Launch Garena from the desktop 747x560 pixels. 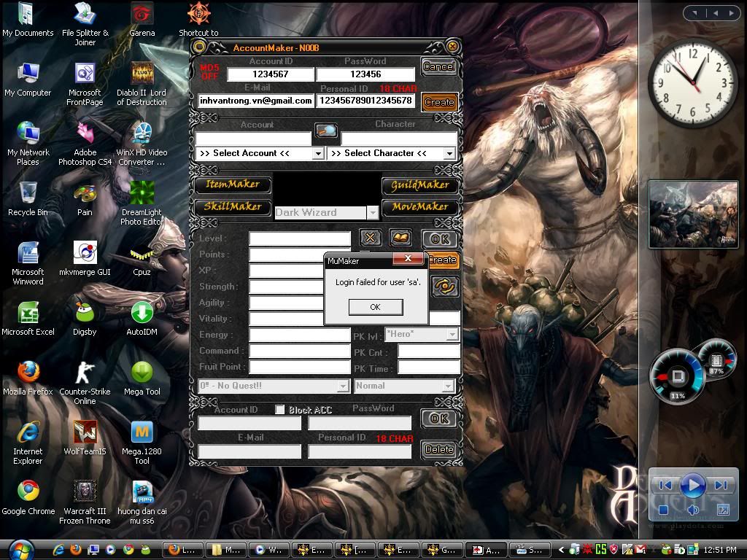[142, 20]
